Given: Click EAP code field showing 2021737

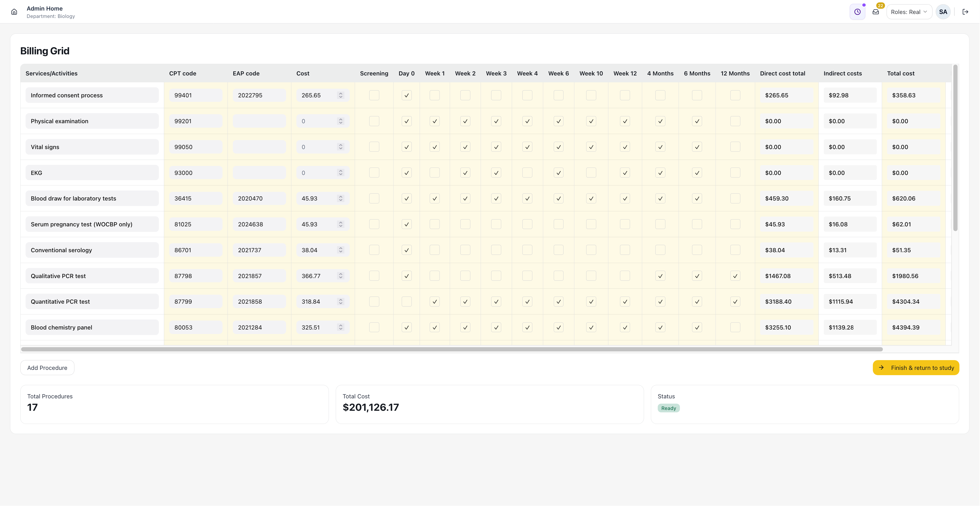Looking at the screenshot, I should pos(259,250).
